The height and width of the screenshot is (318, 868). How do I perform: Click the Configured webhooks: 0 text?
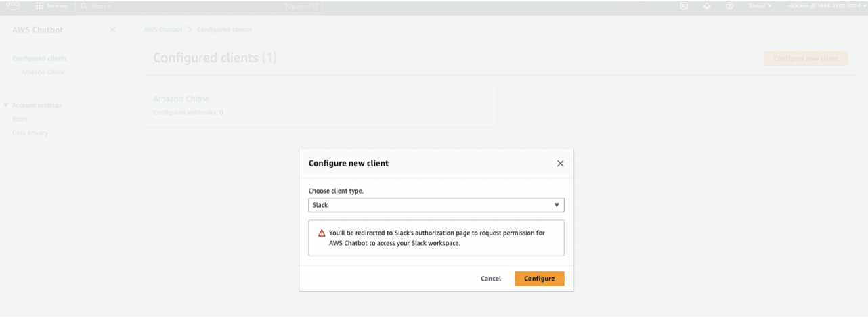click(188, 112)
